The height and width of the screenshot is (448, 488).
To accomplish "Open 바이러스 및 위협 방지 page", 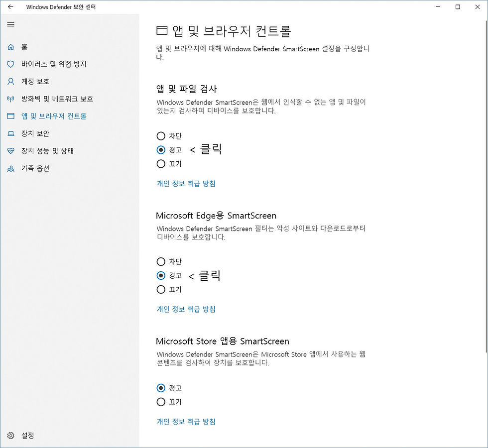I will pyautogui.click(x=54, y=64).
